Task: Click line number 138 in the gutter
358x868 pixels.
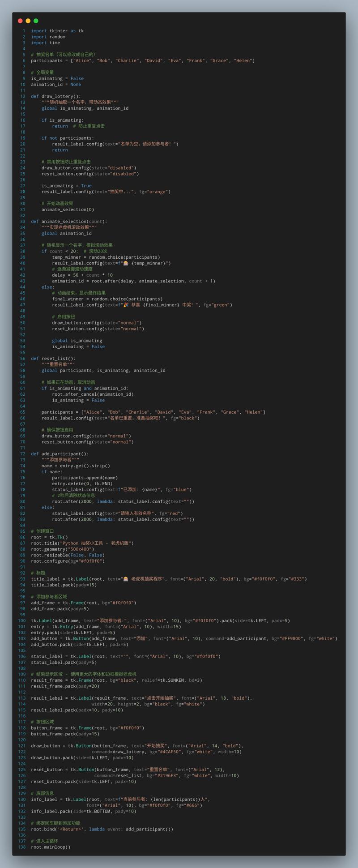Action: tap(21, 847)
